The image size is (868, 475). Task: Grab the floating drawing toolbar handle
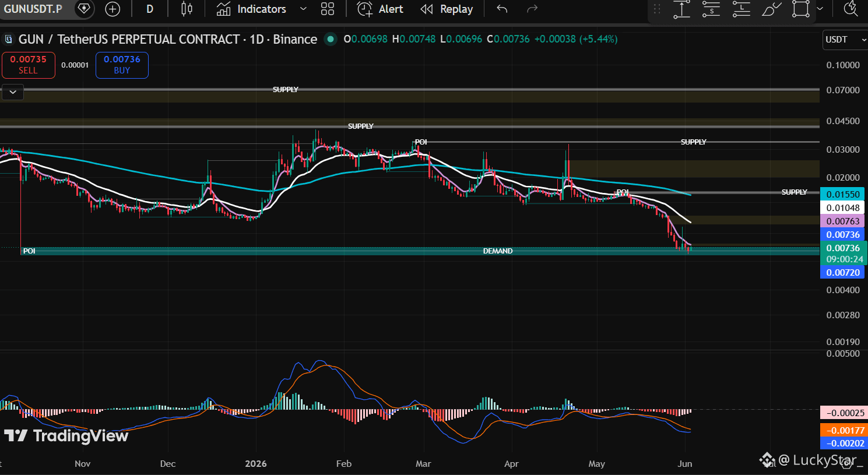click(657, 9)
